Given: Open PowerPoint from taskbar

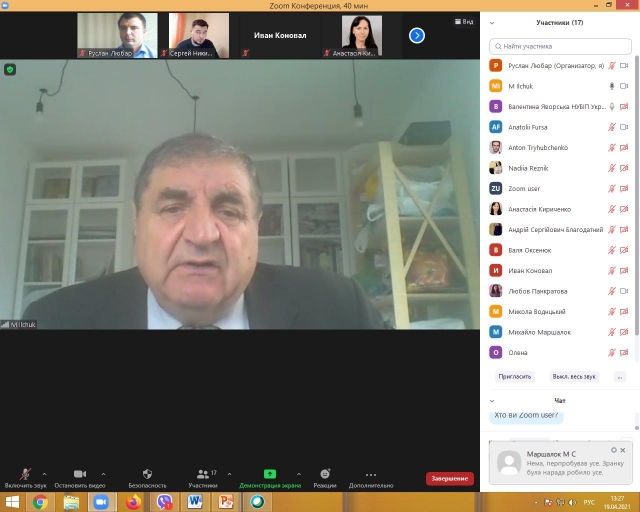Looking at the screenshot, I should 226,502.
